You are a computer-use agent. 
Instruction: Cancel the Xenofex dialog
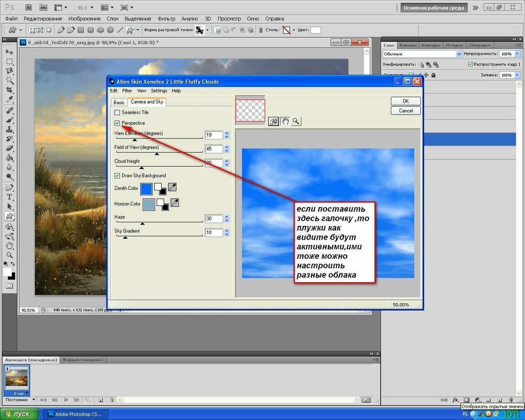coord(405,111)
